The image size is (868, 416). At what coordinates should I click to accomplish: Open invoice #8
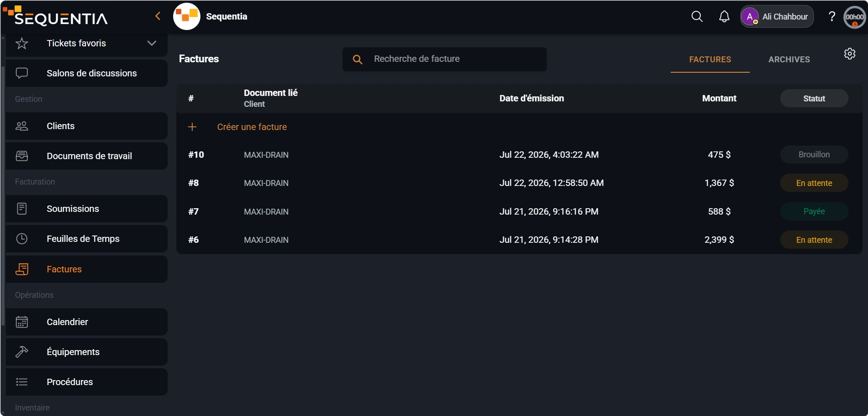click(x=519, y=183)
